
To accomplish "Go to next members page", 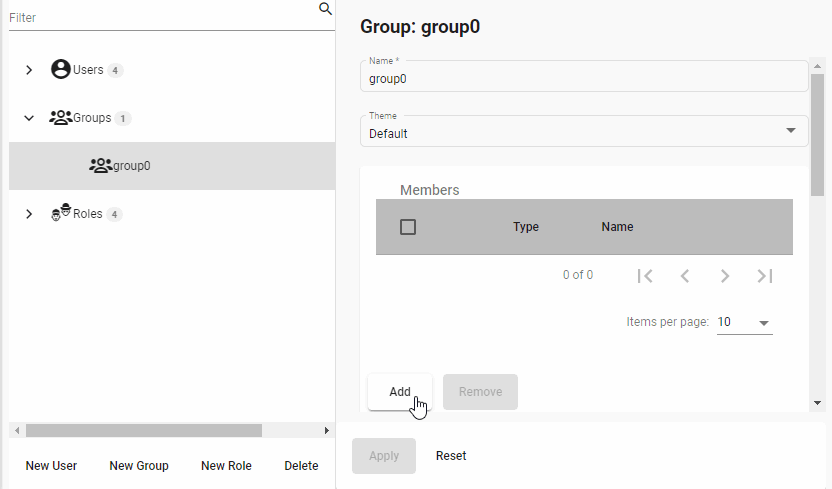I will [725, 276].
